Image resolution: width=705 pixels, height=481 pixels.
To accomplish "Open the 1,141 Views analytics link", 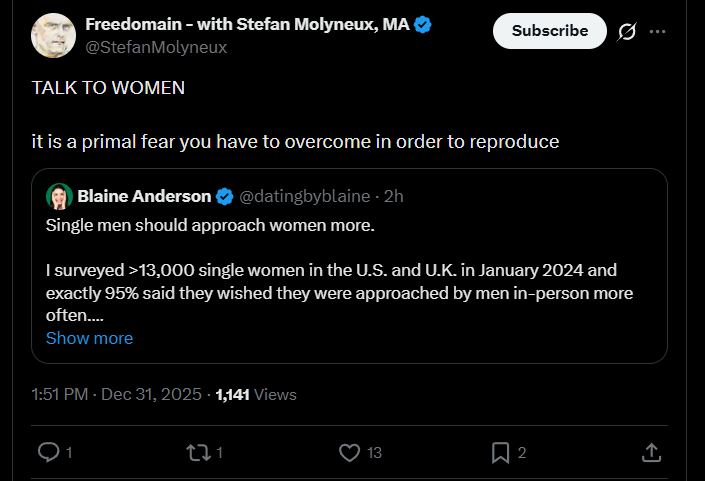I will point(256,395).
